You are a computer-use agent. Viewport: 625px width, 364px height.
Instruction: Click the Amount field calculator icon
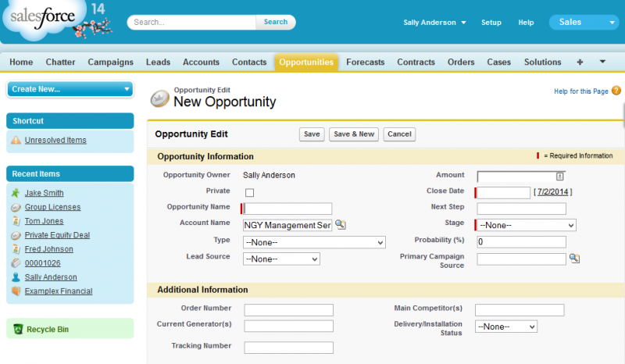[x=559, y=177]
